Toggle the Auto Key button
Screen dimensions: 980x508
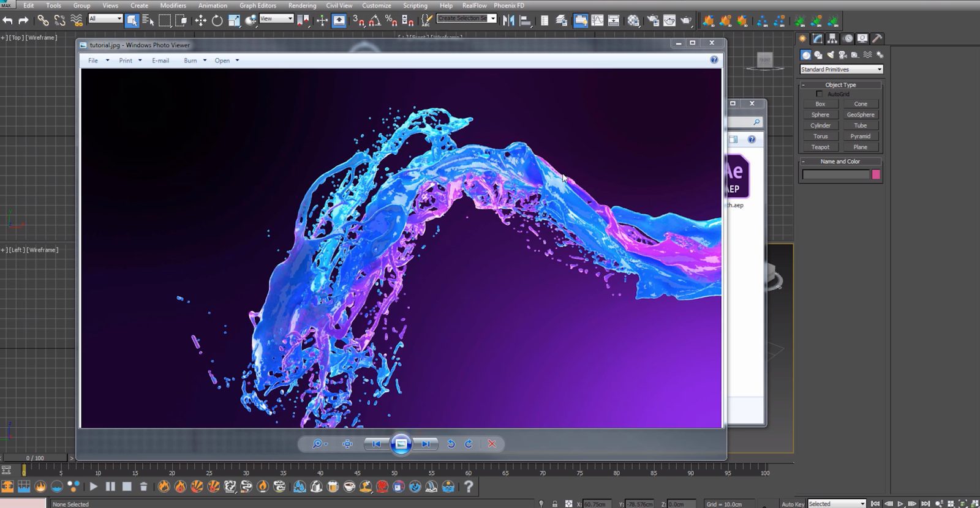793,504
